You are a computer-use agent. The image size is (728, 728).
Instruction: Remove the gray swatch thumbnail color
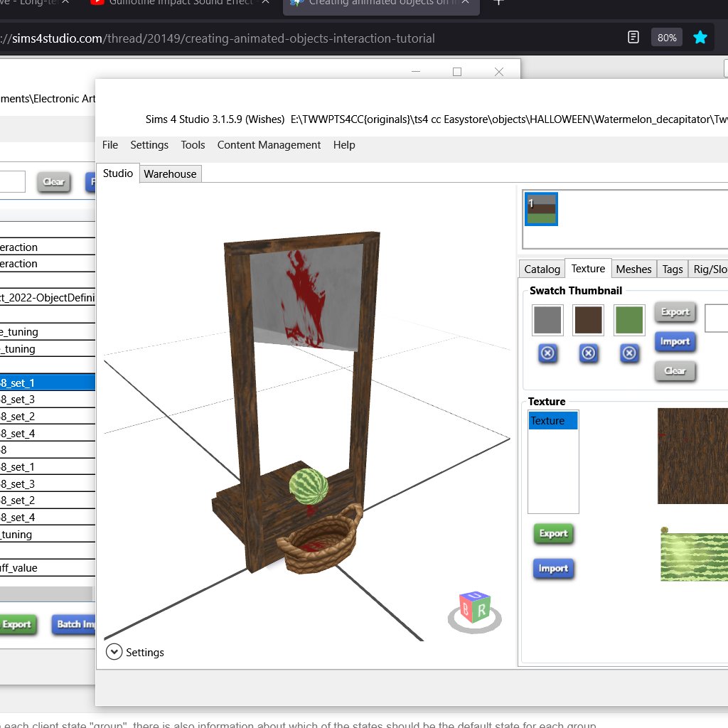coord(547,353)
